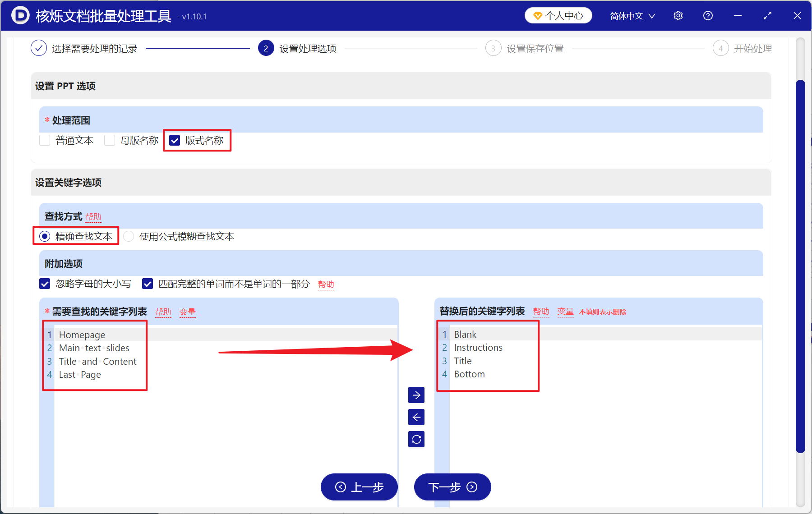Select the 使用公式模糊查找文本 radio button
The image size is (812, 514).
129,236
